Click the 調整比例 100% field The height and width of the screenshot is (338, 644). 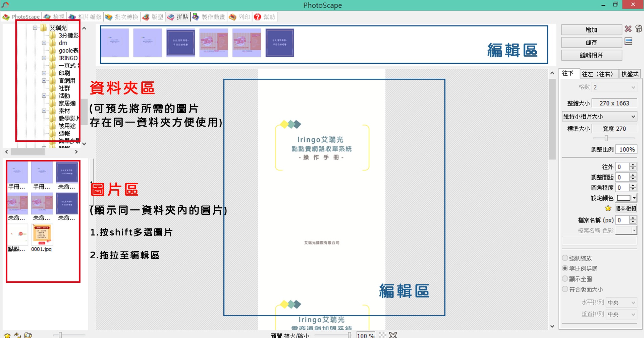[x=627, y=149]
